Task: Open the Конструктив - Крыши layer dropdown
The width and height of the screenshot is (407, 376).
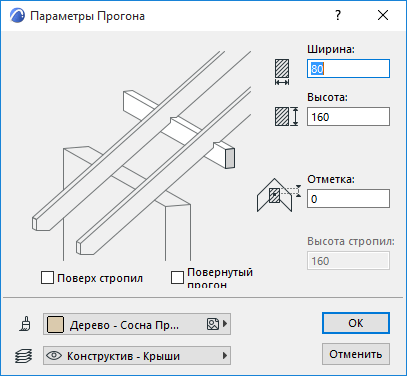Action: [x=137, y=356]
